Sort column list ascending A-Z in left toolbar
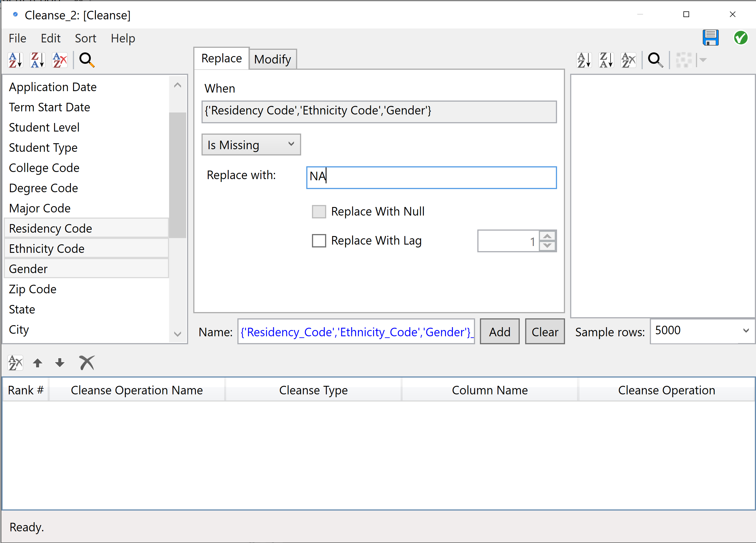Viewport: 756px width, 543px height. coord(15,60)
